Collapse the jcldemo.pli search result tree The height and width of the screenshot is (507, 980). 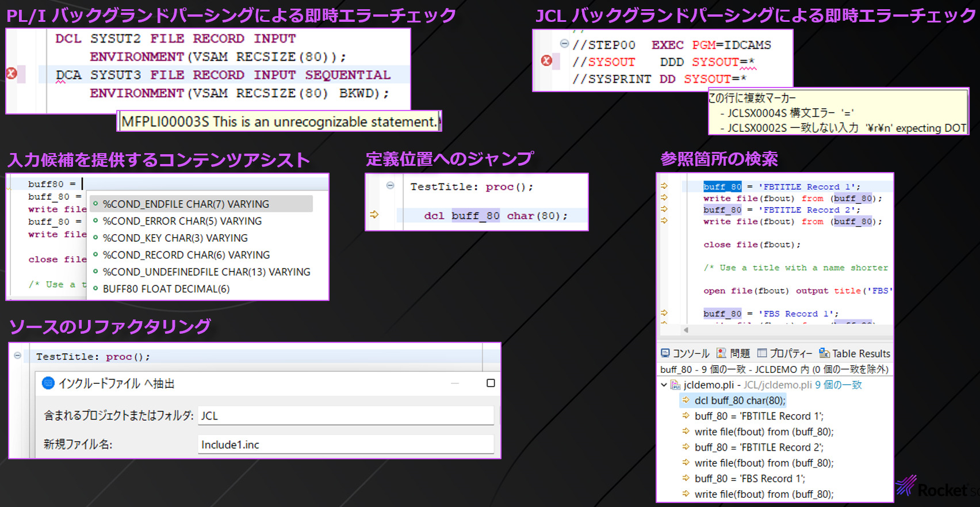coord(664,385)
